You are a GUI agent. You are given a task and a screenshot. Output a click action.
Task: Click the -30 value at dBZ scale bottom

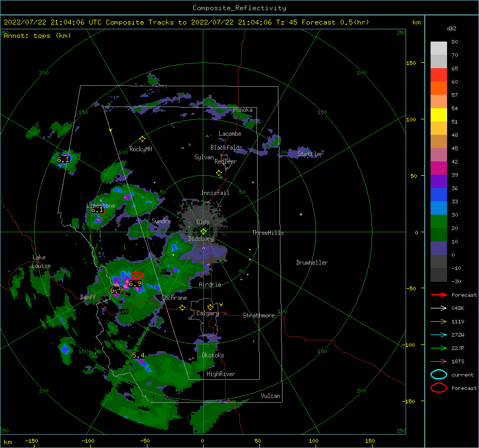coord(456,281)
